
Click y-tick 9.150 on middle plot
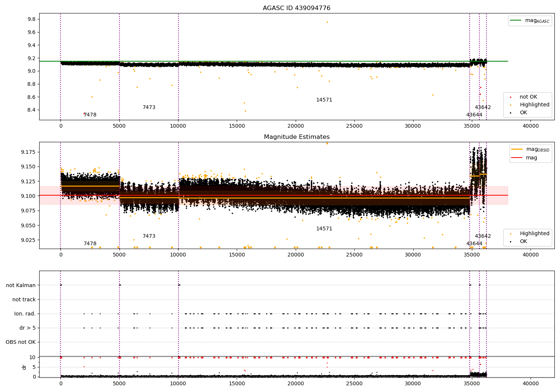coord(28,167)
